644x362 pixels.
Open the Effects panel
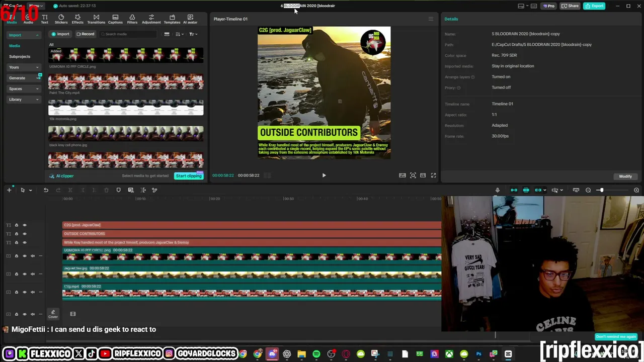pos(77,19)
